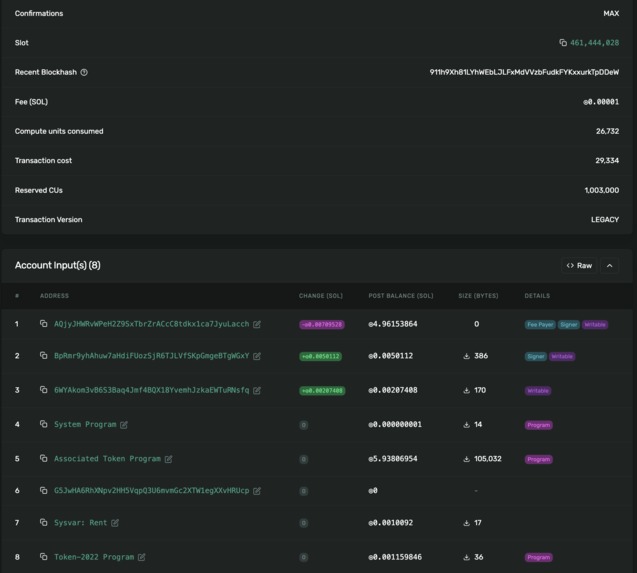
Task: Open the Token-2022 Program link
Action: pos(94,557)
